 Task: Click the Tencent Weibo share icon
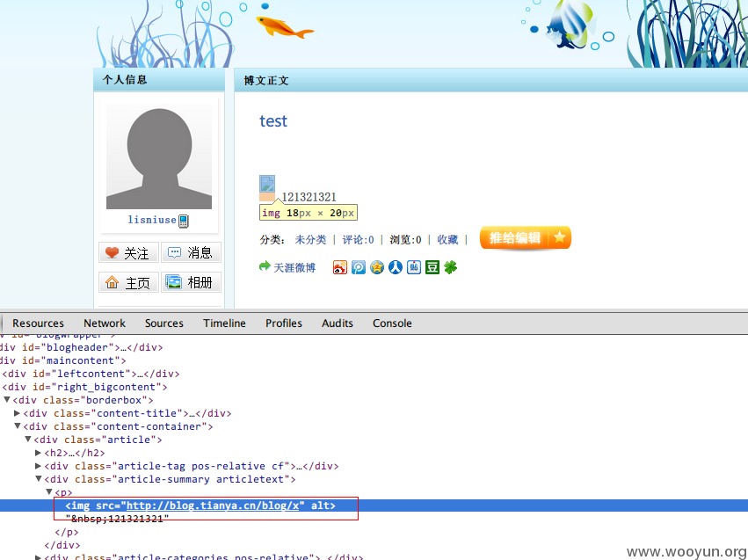coord(359,267)
